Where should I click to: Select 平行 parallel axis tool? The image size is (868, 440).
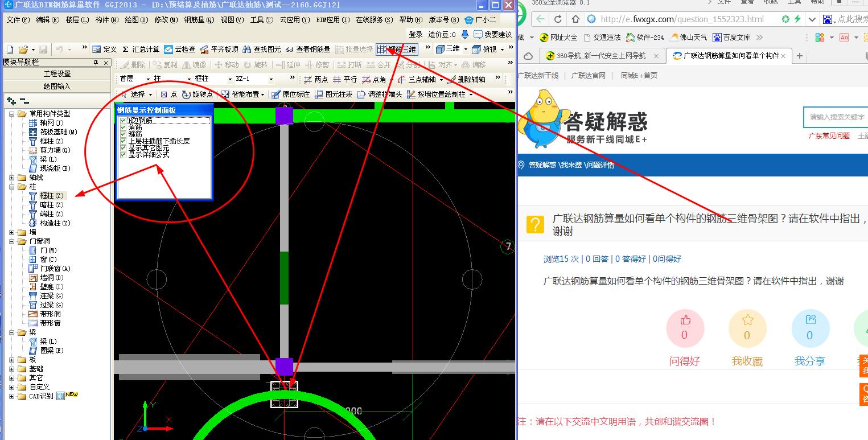click(345, 79)
